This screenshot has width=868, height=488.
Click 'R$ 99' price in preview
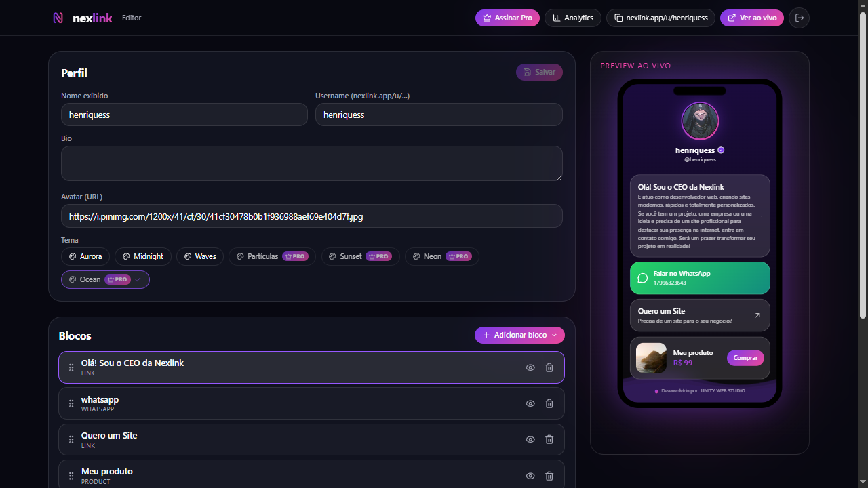(683, 363)
